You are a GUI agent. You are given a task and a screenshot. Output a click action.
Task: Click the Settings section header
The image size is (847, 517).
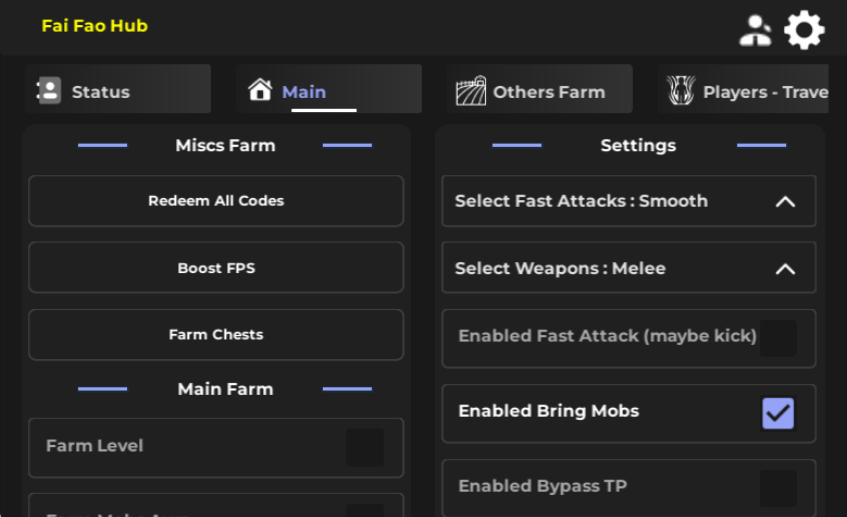[x=638, y=145]
